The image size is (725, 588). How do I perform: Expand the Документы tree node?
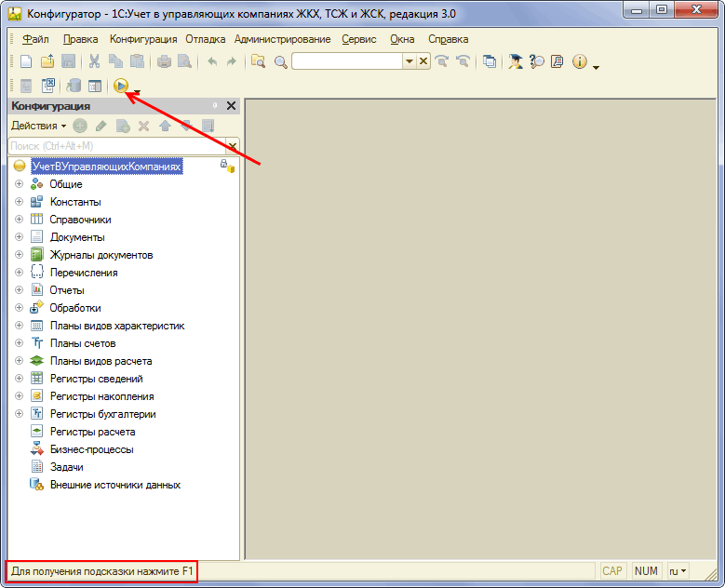click(x=19, y=236)
